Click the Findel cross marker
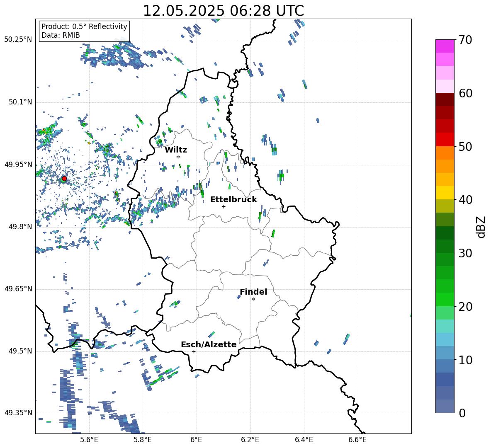The width and height of the screenshot is (491, 448). click(253, 299)
